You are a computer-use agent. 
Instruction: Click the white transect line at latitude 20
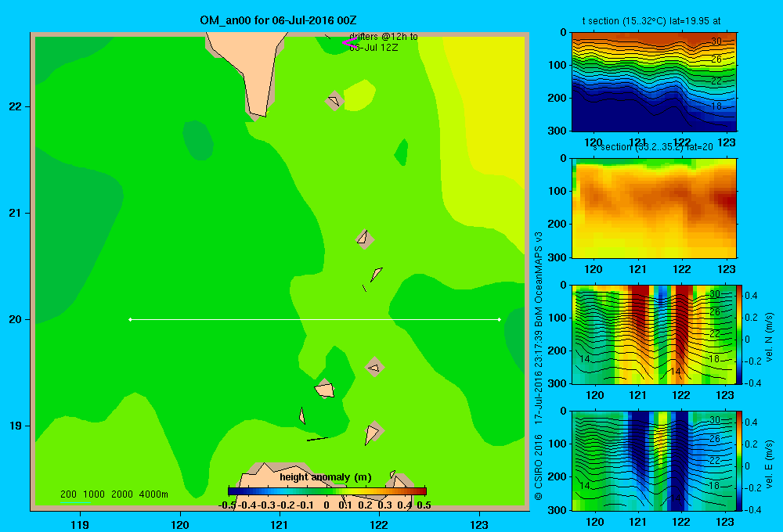tap(315, 319)
